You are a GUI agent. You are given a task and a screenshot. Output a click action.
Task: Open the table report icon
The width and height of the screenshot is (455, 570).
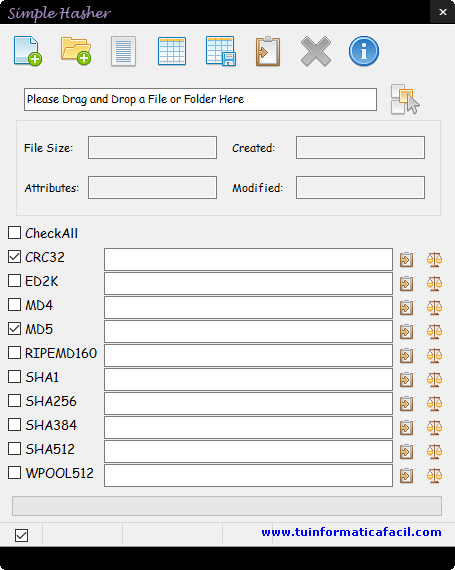click(x=172, y=51)
